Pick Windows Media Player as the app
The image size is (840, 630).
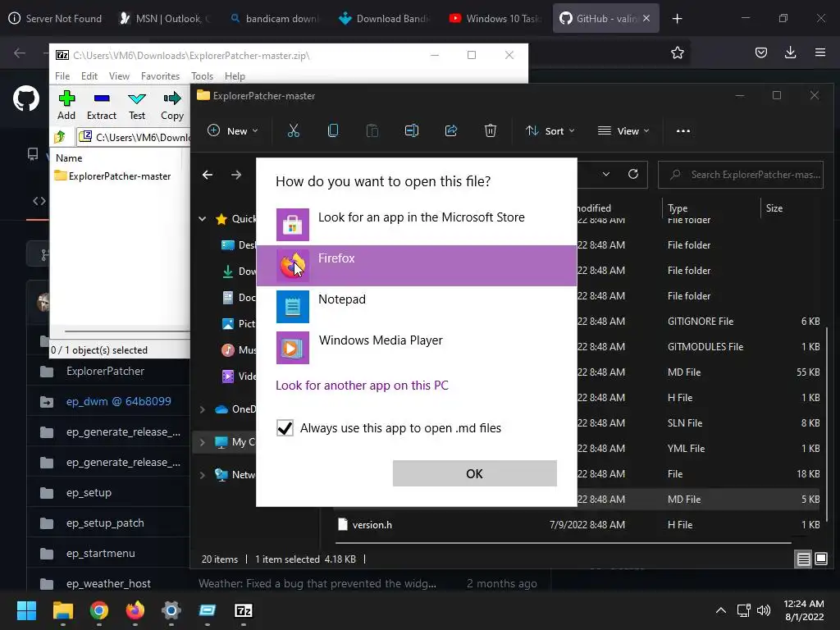416,348
